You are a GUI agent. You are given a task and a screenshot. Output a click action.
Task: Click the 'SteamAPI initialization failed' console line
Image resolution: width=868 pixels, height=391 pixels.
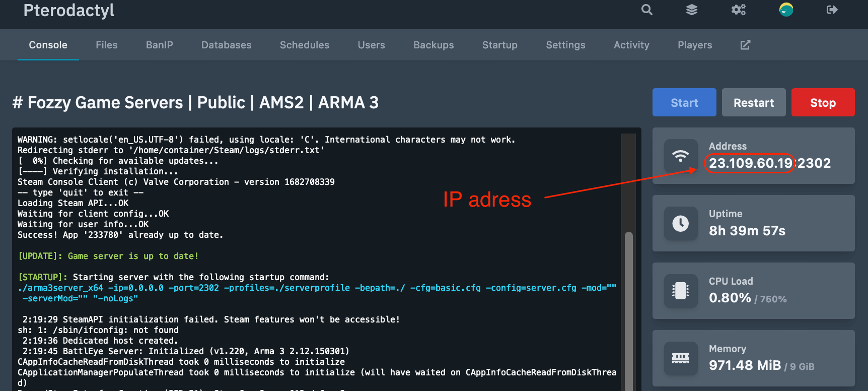click(x=211, y=319)
